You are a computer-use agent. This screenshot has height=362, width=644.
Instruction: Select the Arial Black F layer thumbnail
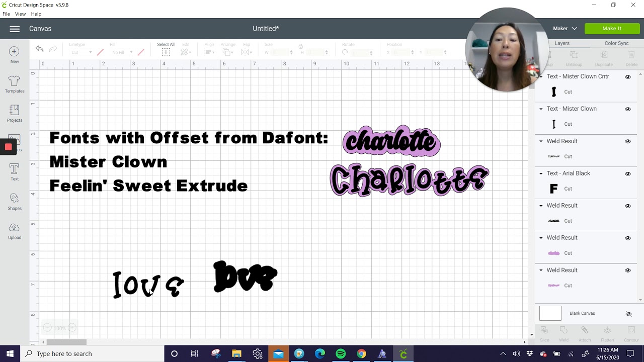pyautogui.click(x=554, y=189)
